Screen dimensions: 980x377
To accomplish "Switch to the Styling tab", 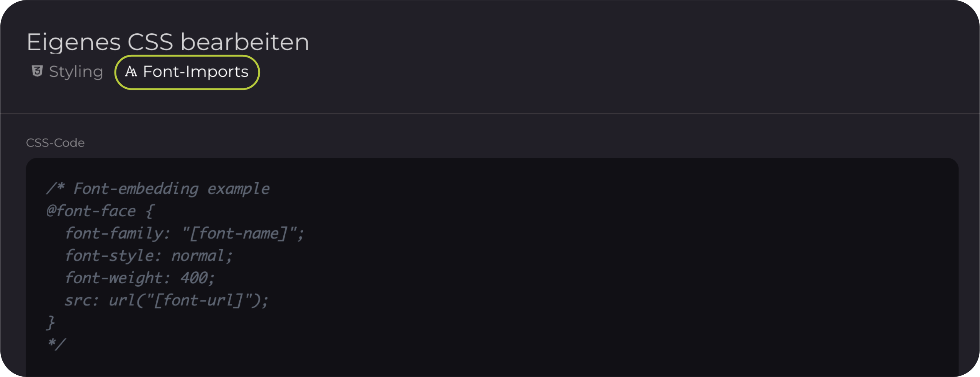I will click(76, 72).
